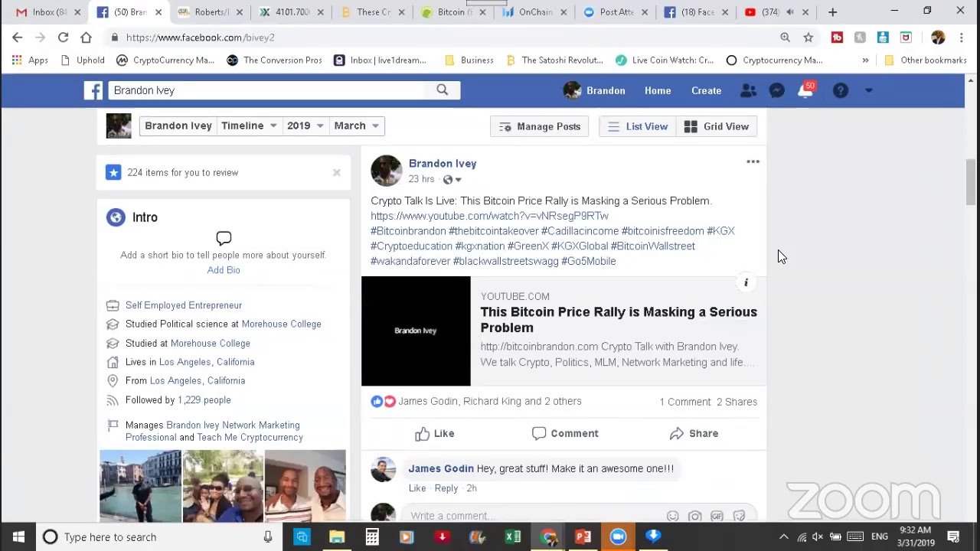
Task: Open the red TubeBuddy extension icon
Action: click(x=837, y=37)
